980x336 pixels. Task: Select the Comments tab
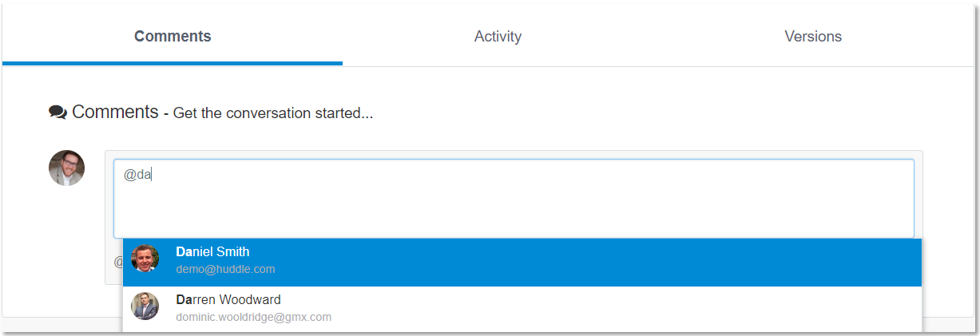pyautogui.click(x=173, y=37)
